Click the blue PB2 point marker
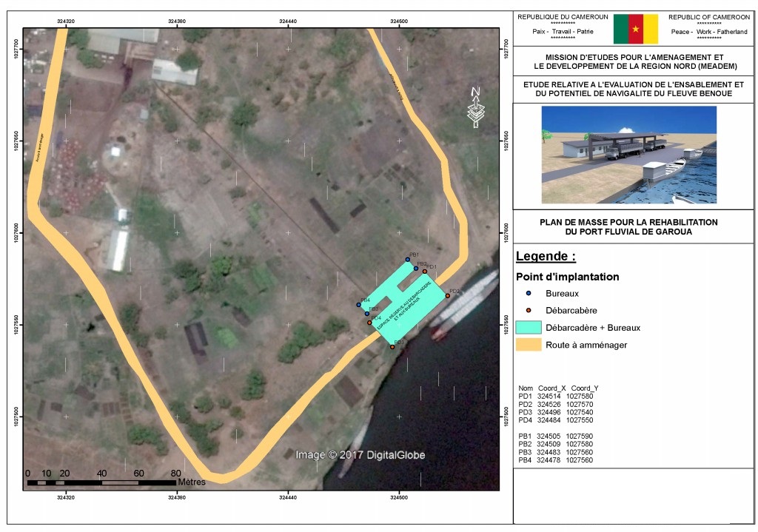Viewport: 758px width, 532px height. click(x=416, y=268)
